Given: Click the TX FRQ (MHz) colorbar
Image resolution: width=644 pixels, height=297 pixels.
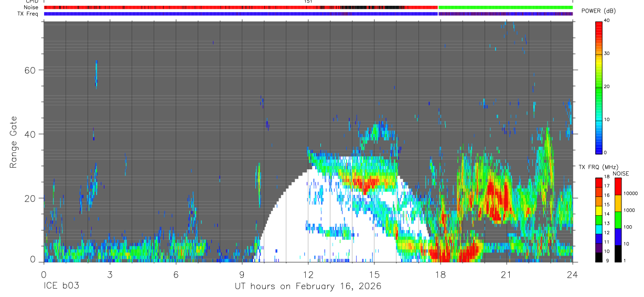Looking at the screenshot, I should [599, 219].
